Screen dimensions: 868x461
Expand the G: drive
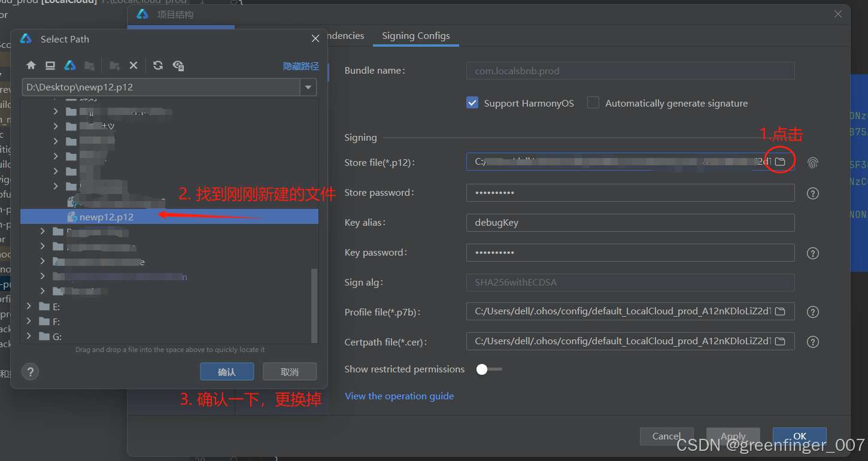pyautogui.click(x=29, y=336)
